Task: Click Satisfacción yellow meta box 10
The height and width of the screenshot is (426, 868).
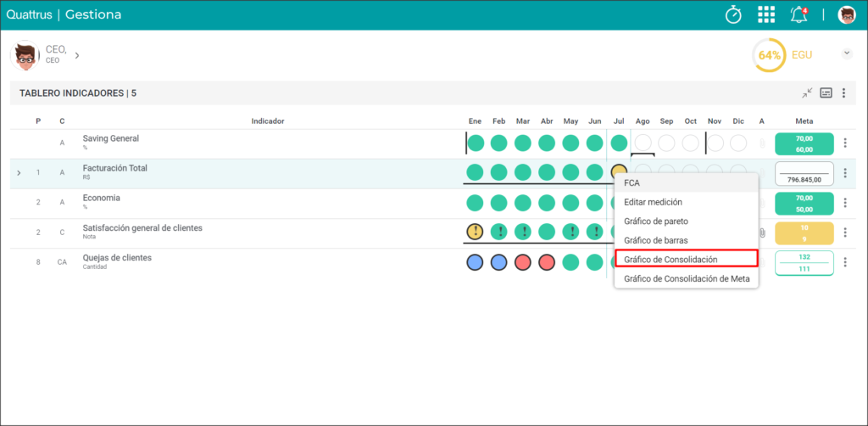Action: [804, 233]
